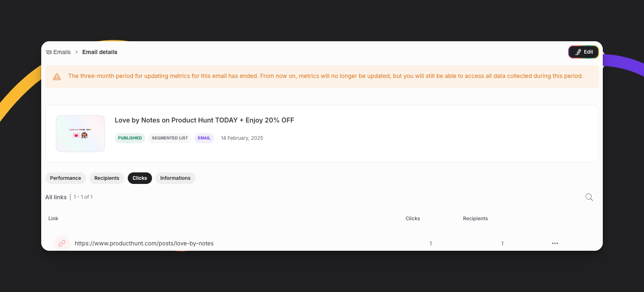Open the search magnifier for links

(589, 197)
